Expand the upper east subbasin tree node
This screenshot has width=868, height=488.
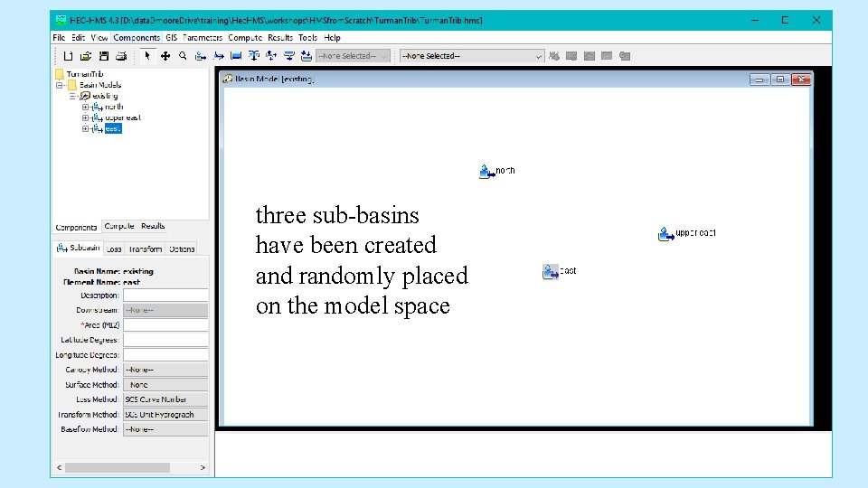pos(85,117)
